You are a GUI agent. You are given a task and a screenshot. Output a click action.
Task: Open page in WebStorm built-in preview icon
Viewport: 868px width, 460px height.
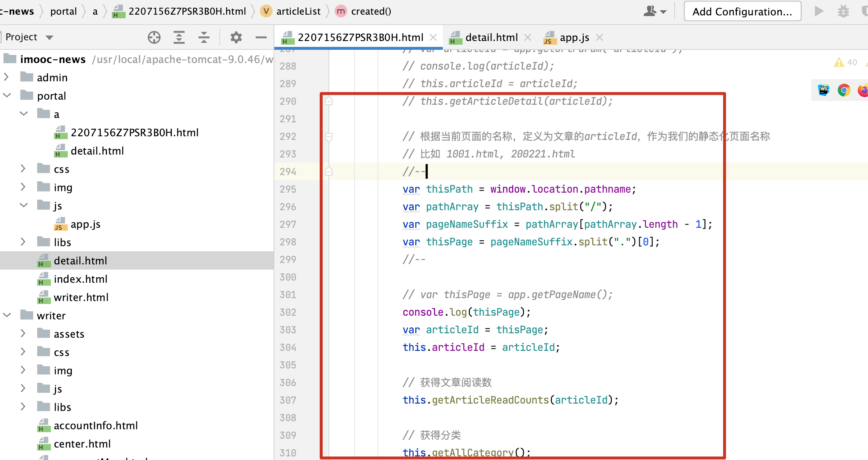(824, 90)
